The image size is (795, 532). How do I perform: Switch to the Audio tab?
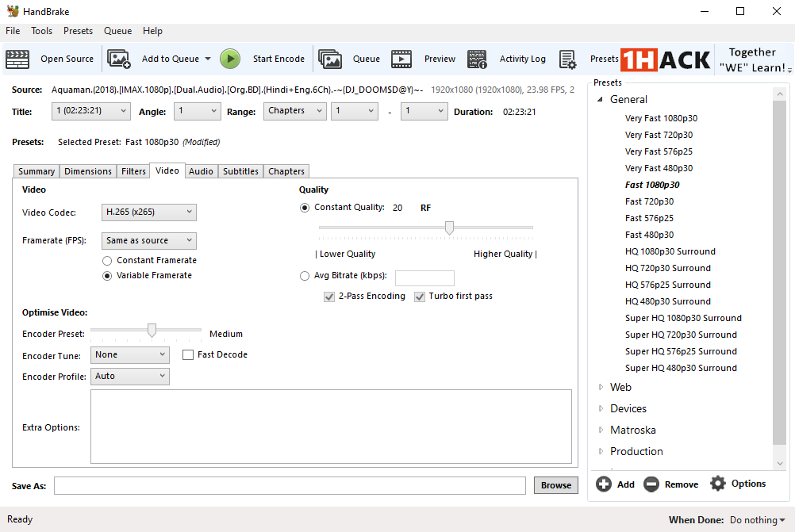[x=201, y=171]
